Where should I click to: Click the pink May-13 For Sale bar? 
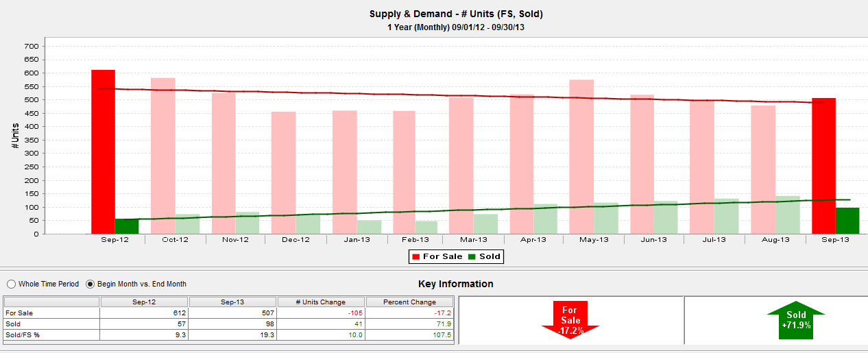point(581,156)
